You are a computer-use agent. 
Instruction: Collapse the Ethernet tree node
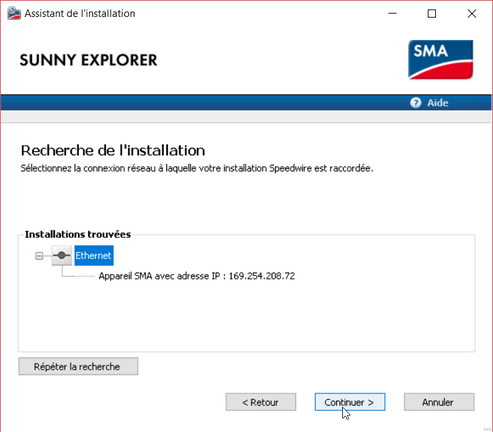[39, 256]
